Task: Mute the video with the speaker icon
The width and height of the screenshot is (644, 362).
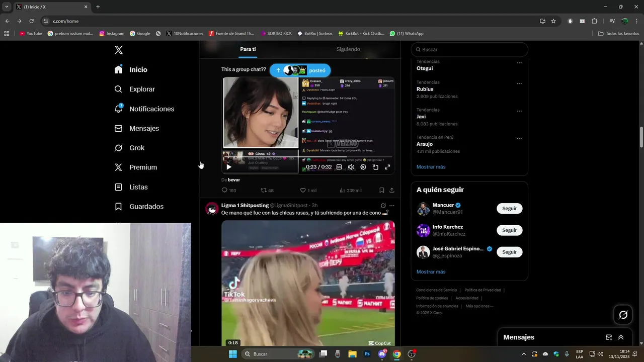Action: point(351,167)
